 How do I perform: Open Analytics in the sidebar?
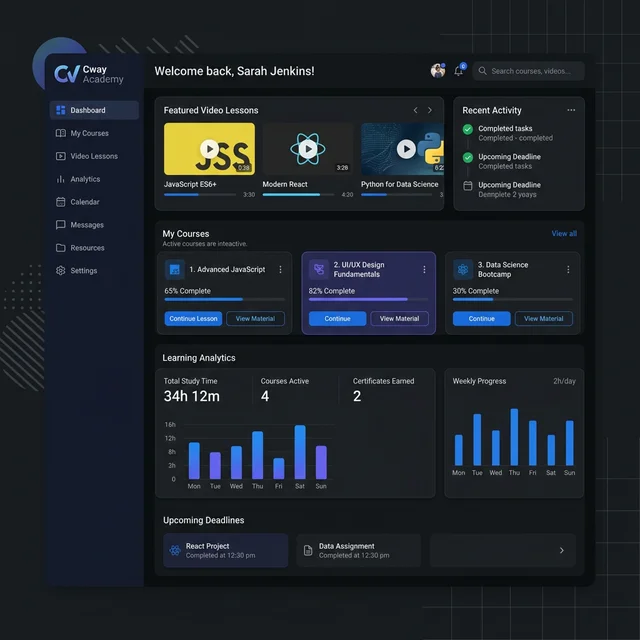coord(85,179)
